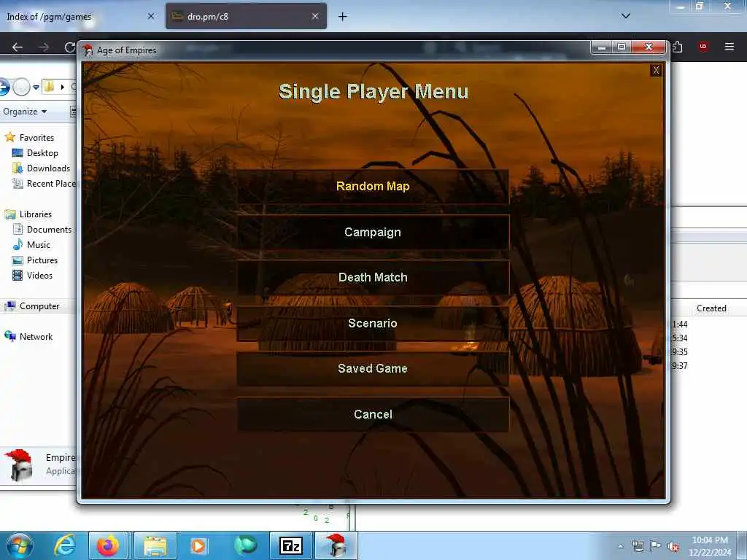Open Windows Explorer from the taskbar
This screenshot has height=560, width=747.
155,545
